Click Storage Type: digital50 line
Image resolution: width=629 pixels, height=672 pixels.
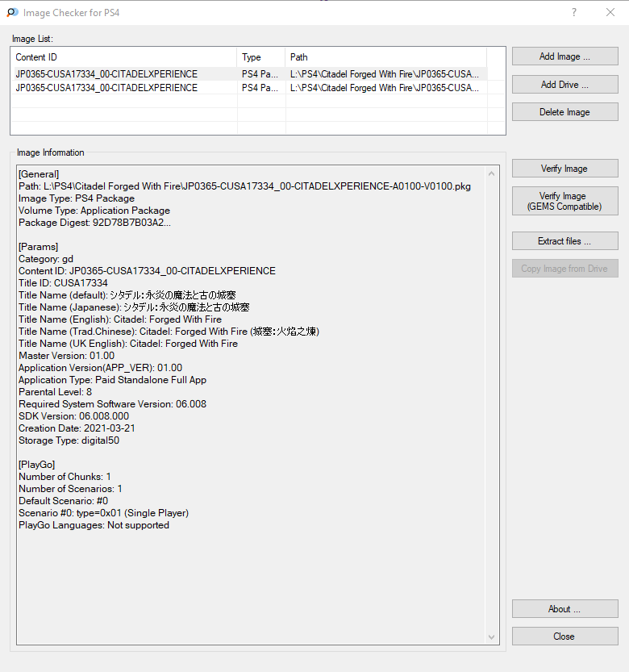[69, 440]
